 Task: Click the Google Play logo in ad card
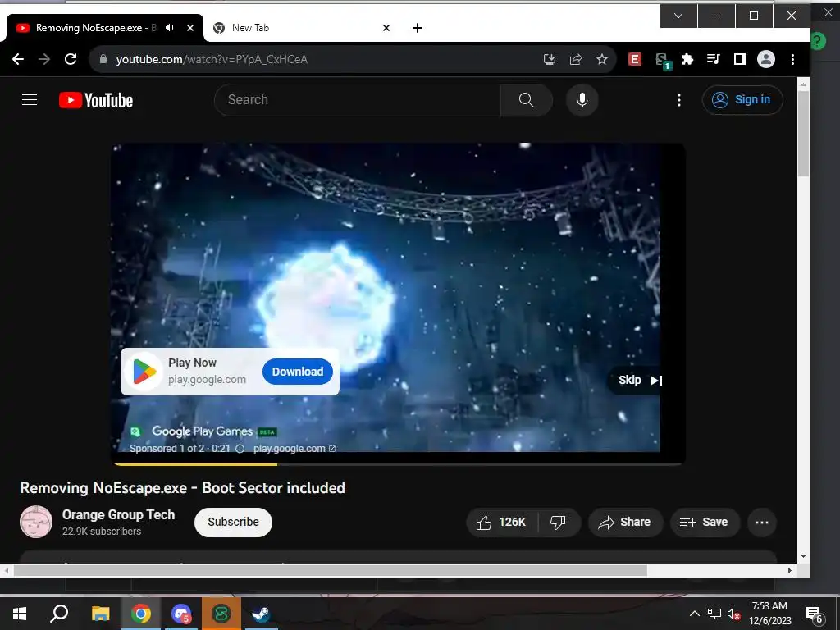[144, 372]
